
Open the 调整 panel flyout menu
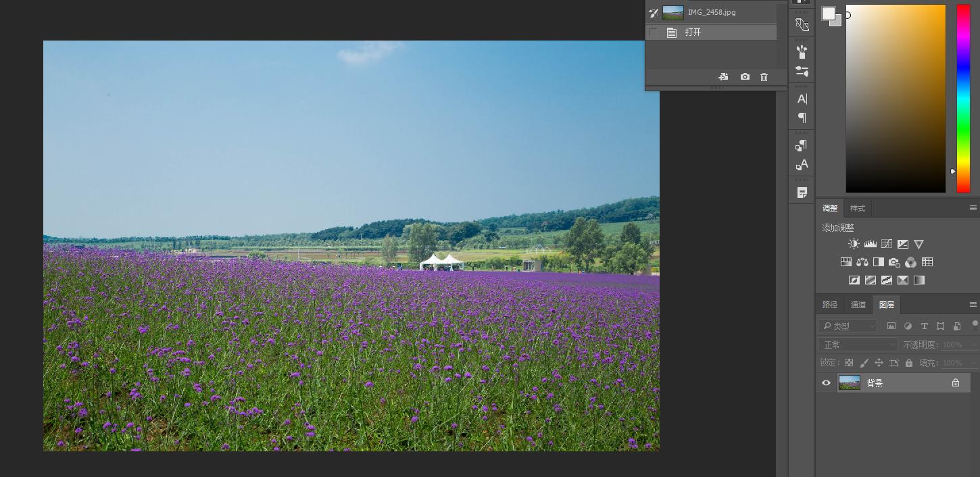973,208
